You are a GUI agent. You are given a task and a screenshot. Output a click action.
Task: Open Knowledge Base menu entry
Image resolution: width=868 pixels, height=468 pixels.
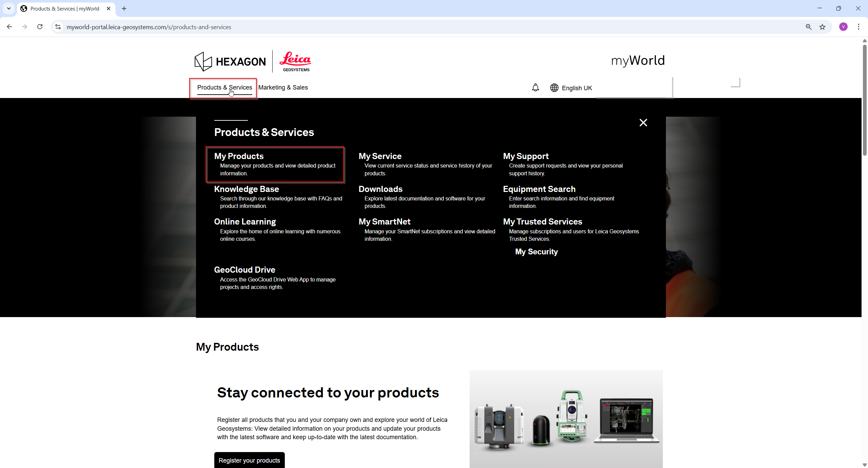coord(246,189)
